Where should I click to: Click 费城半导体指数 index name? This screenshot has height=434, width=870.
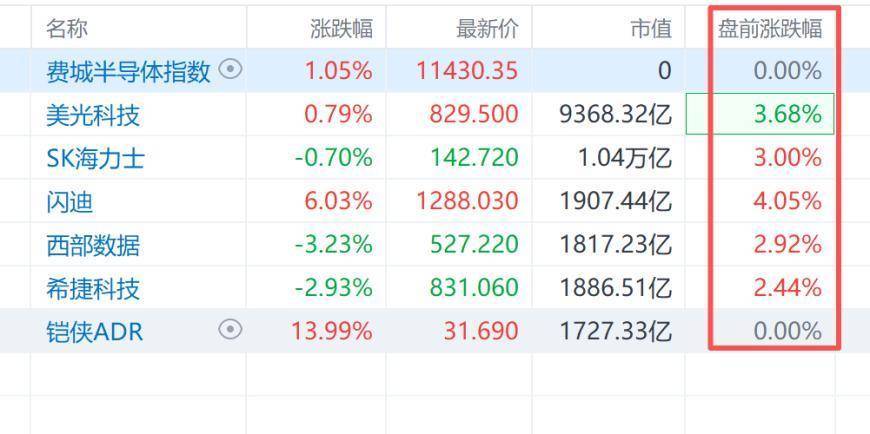[128, 71]
